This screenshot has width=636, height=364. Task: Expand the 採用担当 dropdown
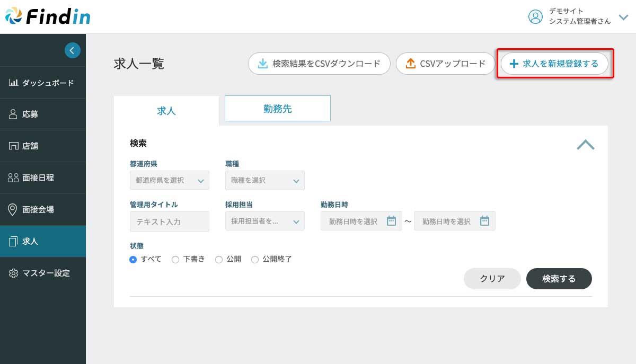click(265, 221)
